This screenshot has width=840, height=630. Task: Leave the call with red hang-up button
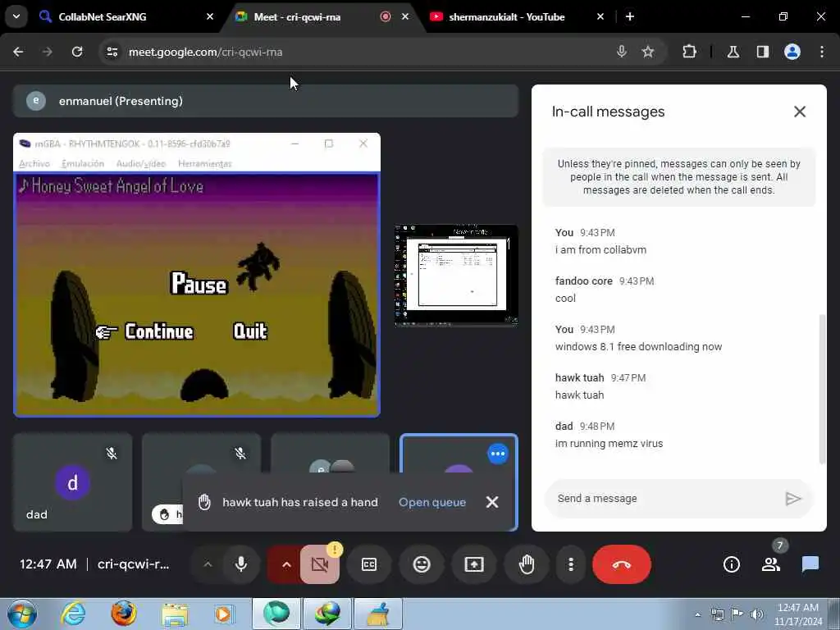[x=622, y=564]
